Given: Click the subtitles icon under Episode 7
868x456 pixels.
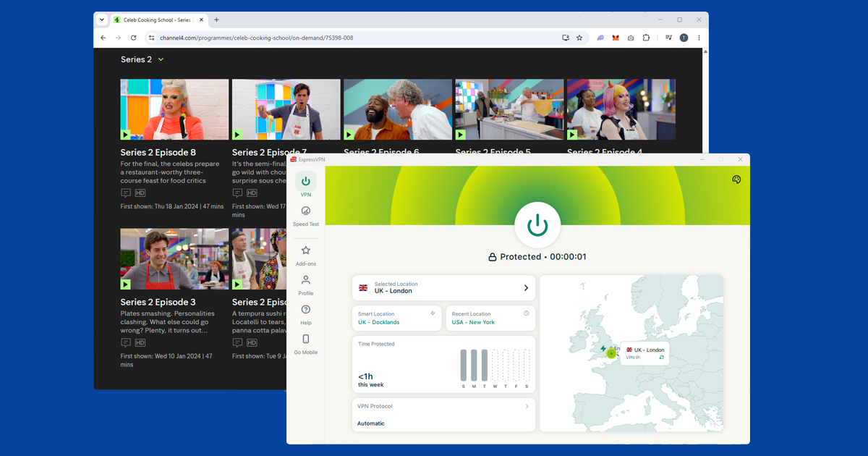Looking at the screenshot, I should pyautogui.click(x=237, y=193).
